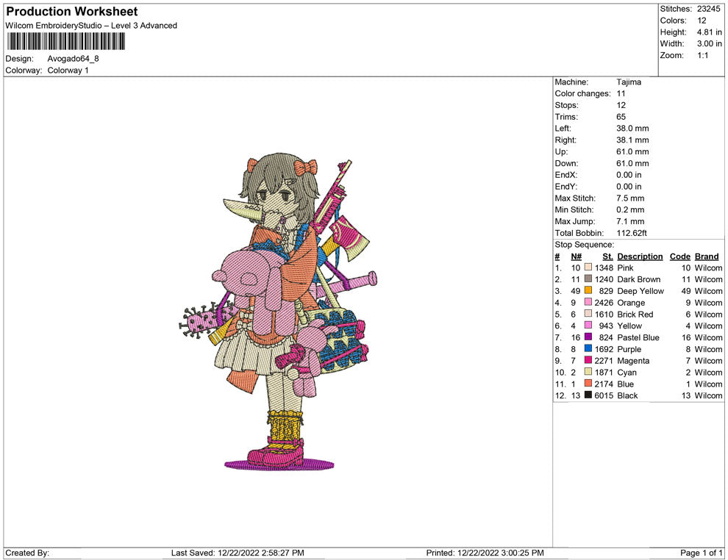
Task: Click the Pink color swatch in row 1
Action: pos(588,268)
